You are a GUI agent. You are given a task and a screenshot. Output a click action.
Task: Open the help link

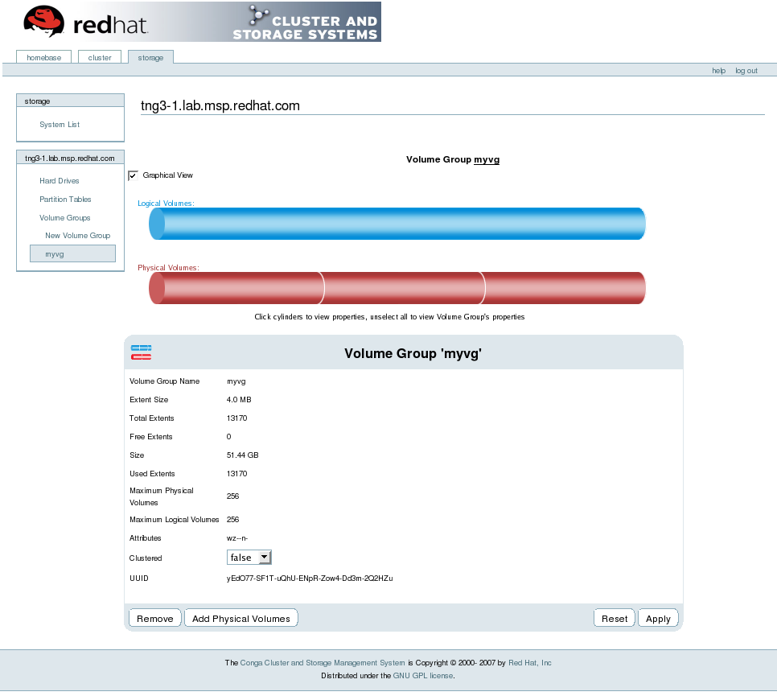717,70
